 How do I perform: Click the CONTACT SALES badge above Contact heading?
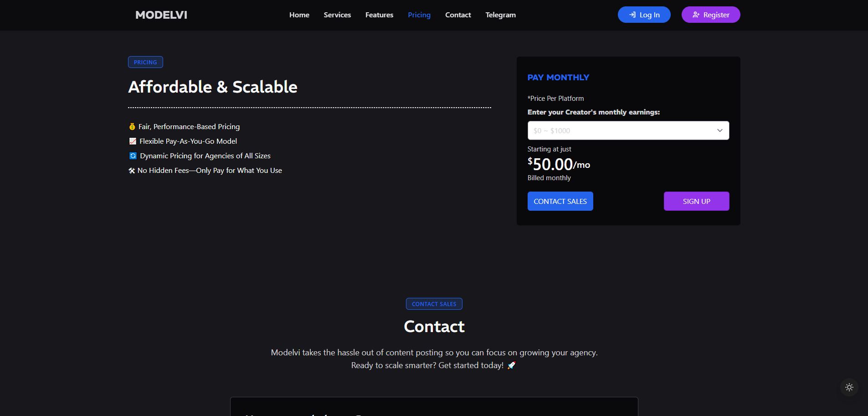(x=434, y=304)
